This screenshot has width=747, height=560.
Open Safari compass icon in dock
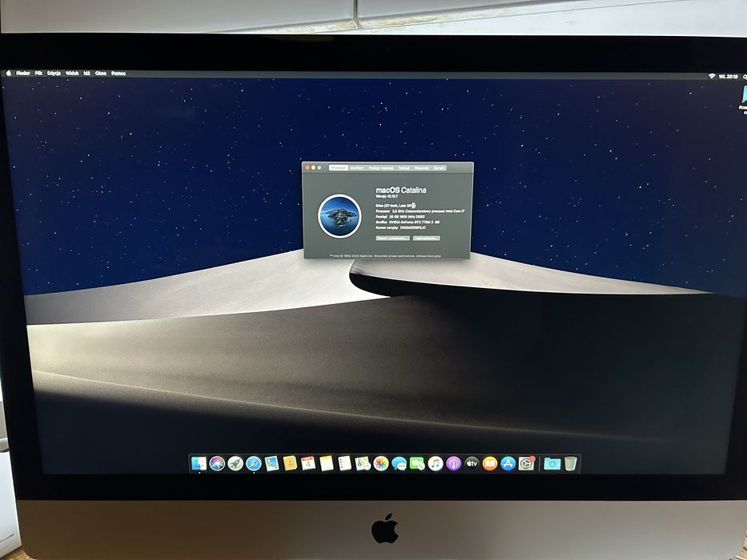[254, 463]
